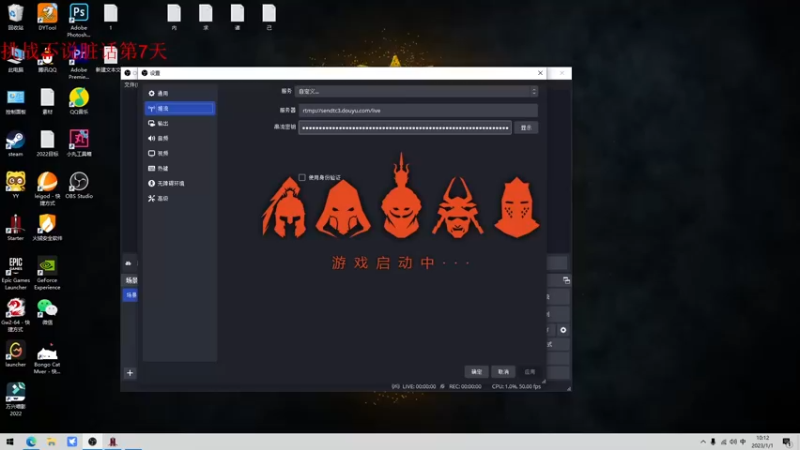Launch Microsoft Edge from the taskbar
The image size is (800, 450).
pos(31,441)
